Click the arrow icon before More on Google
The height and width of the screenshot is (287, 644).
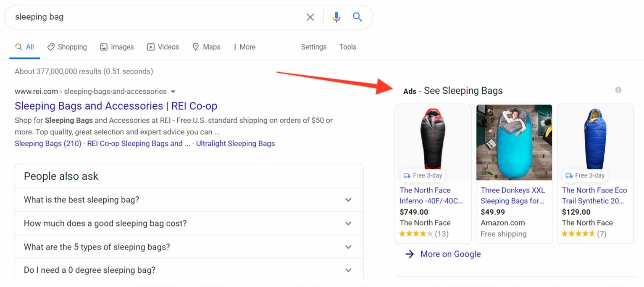coord(410,254)
